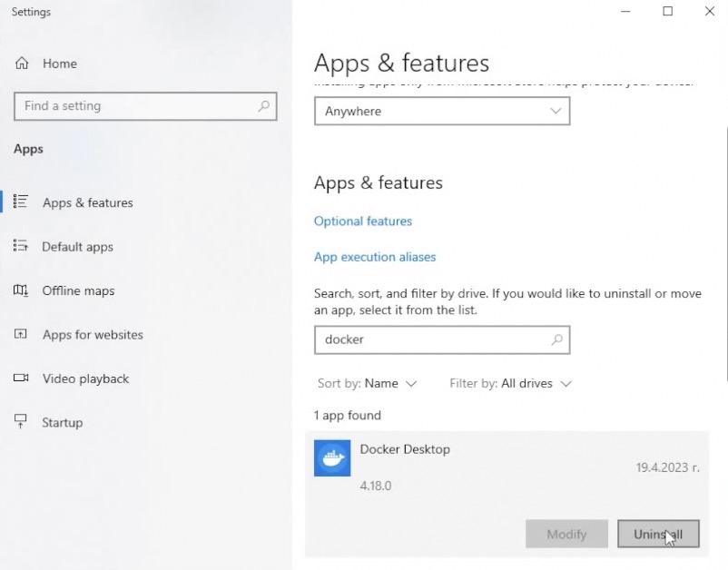The image size is (728, 570).
Task: Minimize the Settings window
Action: [625, 11]
